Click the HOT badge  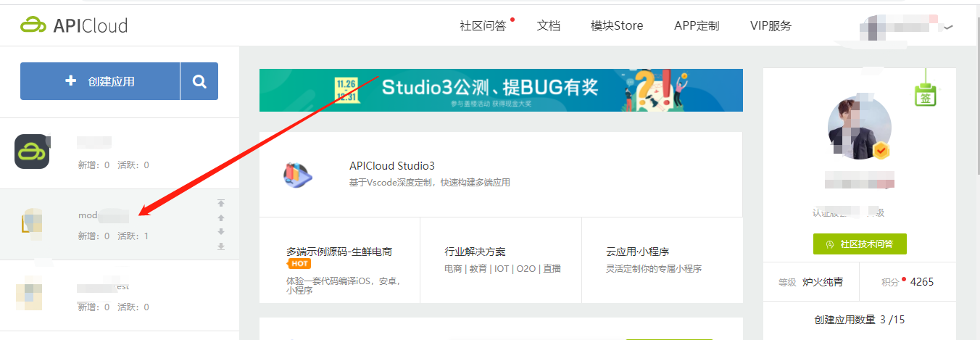[x=299, y=264]
